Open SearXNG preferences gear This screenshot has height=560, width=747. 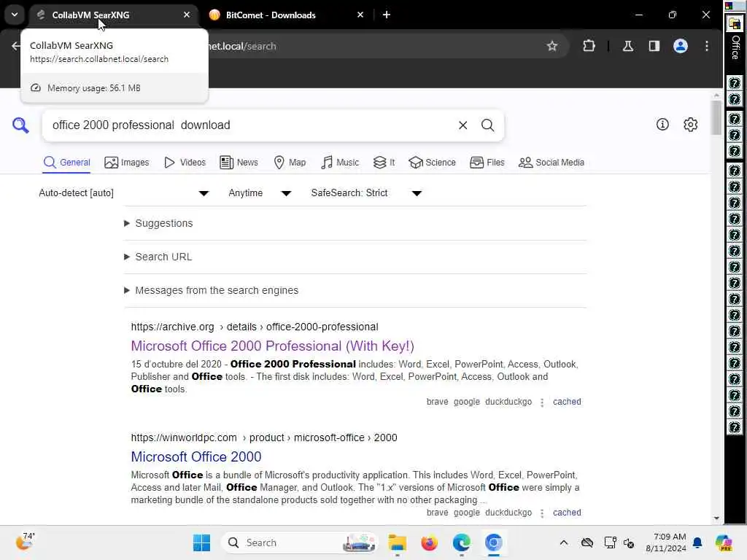[690, 125]
